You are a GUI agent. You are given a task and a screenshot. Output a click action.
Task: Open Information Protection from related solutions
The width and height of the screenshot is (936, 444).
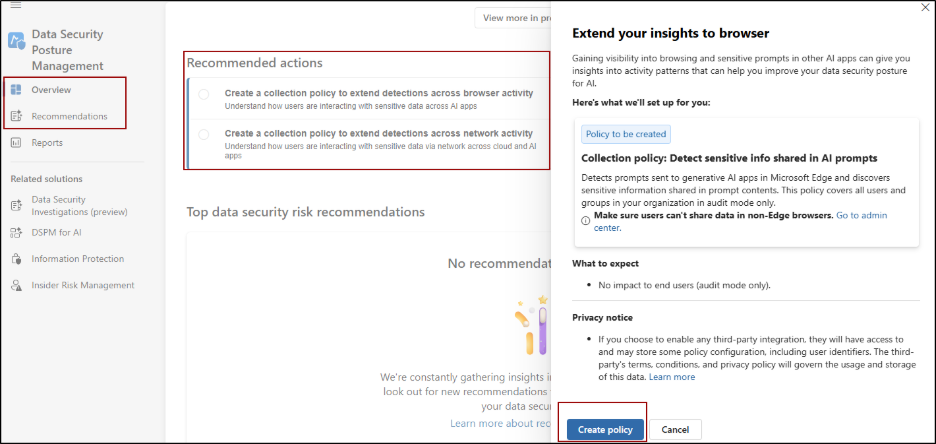(78, 259)
